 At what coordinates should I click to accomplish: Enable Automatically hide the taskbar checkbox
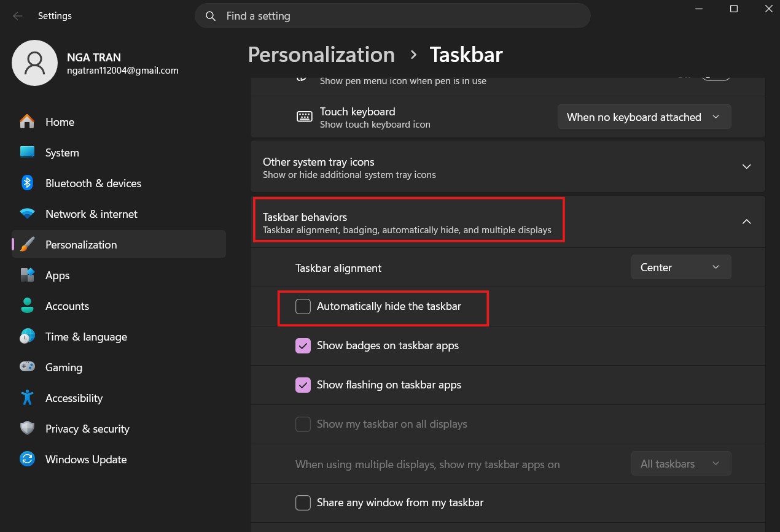point(303,306)
